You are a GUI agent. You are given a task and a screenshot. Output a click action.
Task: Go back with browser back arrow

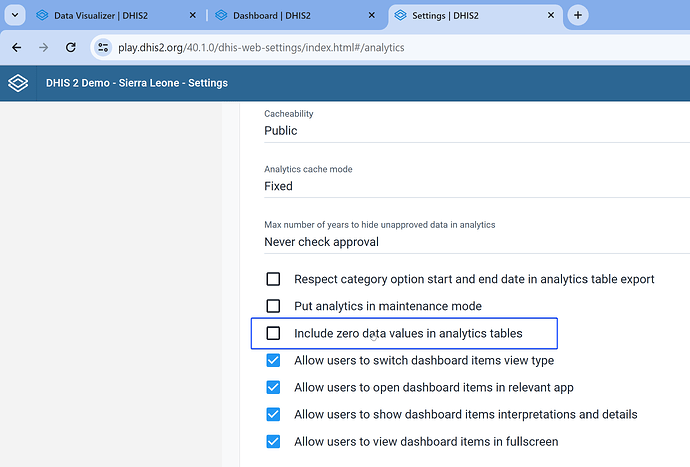pyautogui.click(x=17, y=48)
